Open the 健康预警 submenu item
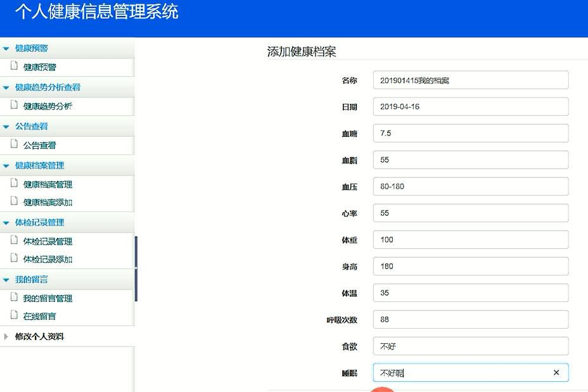The image size is (588, 392). coord(39,67)
